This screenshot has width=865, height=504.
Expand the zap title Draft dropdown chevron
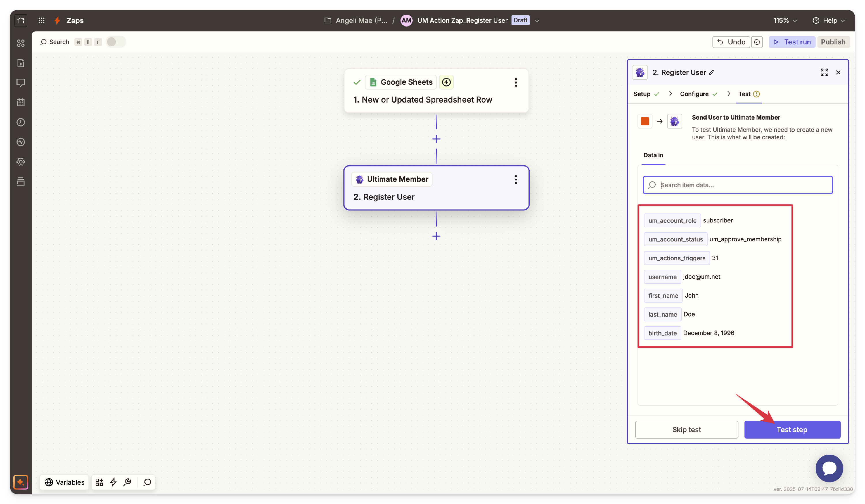coord(537,20)
